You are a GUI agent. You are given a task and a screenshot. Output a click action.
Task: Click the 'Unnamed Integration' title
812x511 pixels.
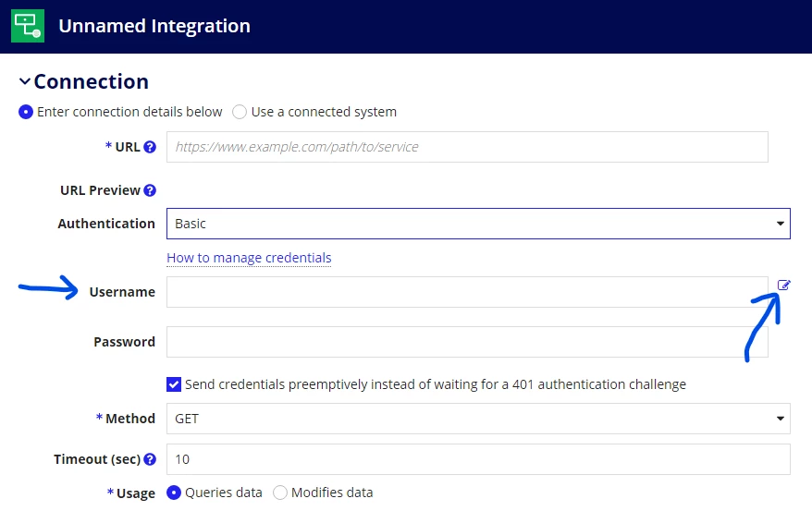coord(154,26)
